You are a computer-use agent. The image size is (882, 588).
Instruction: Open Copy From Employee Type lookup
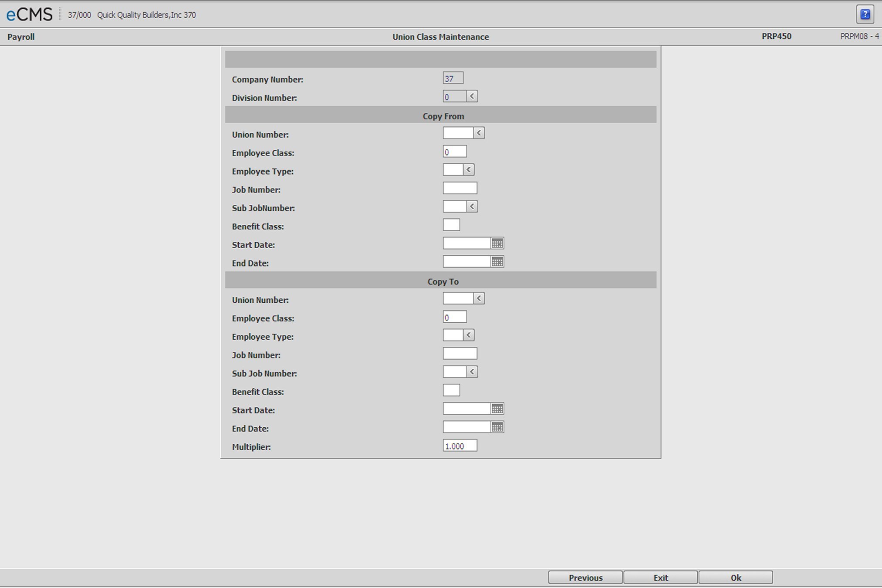[469, 170]
